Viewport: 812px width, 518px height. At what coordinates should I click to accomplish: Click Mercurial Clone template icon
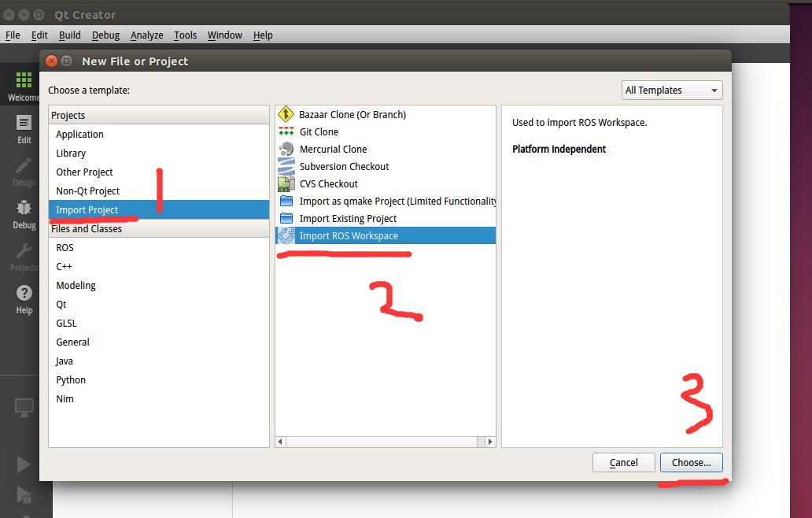(286, 150)
